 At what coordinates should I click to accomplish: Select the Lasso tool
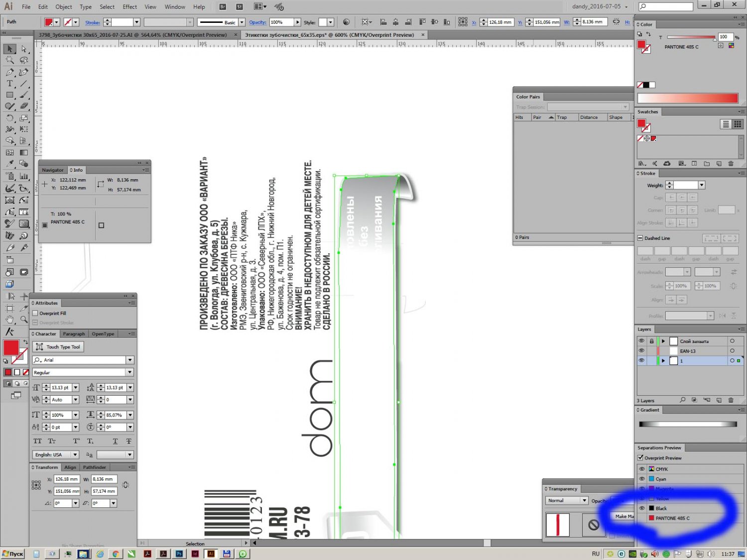[x=23, y=60]
